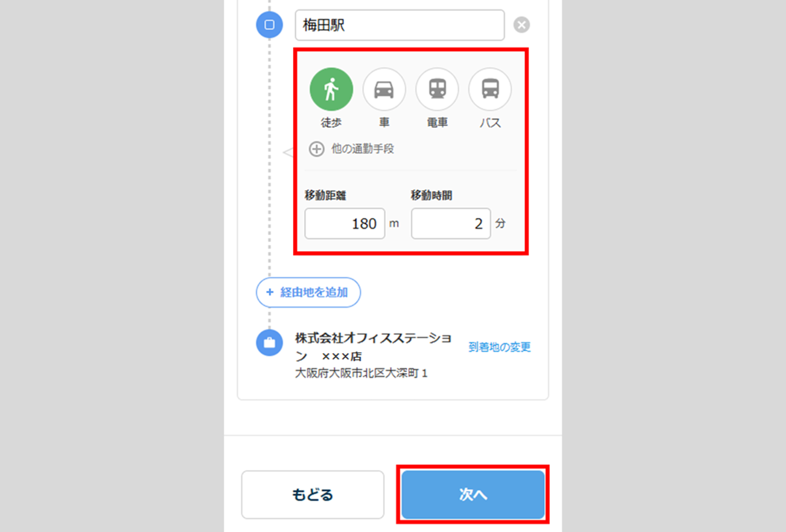The width and height of the screenshot is (786, 532).
Task: Click the 電車 label under train icon
Action: click(x=437, y=122)
